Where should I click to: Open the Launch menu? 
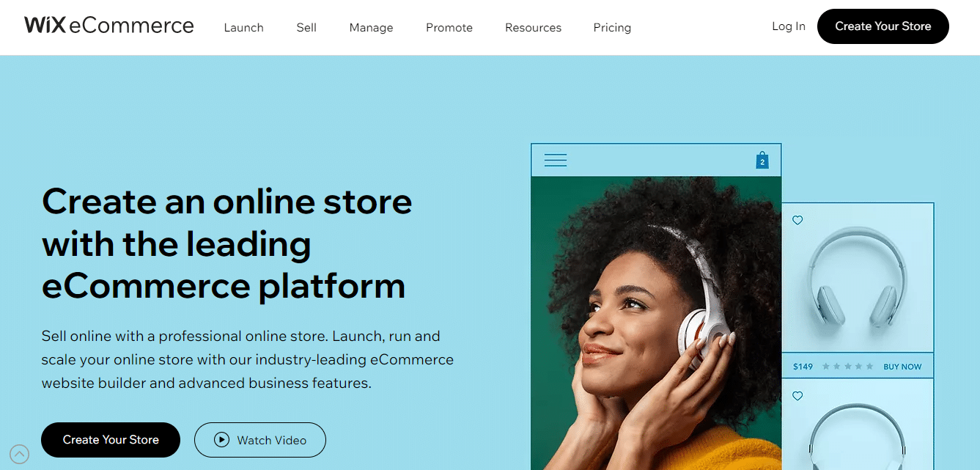click(x=243, y=28)
